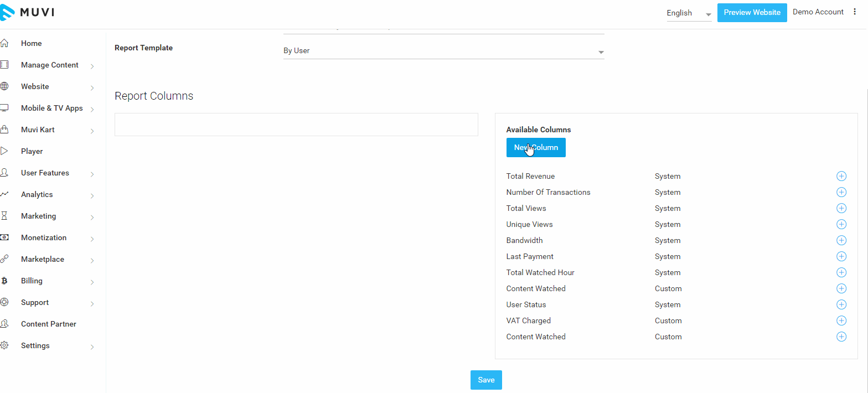Click the Analytics chart icon
This screenshot has width=868, height=393.
(x=4, y=194)
